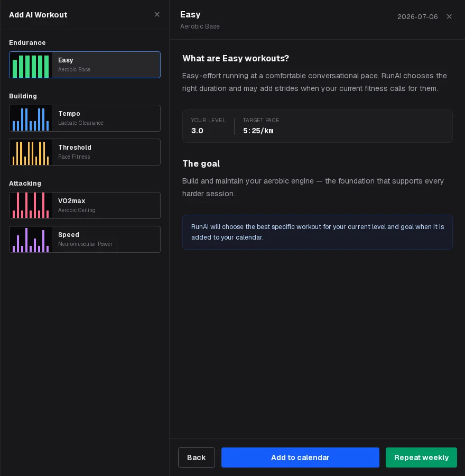Click the 2026-07-06 date label
Viewport: 465px width, 476px height.
click(417, 17)
